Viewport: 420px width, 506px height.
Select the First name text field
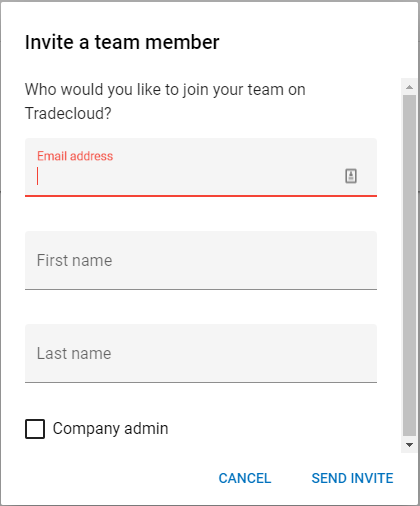pyautogui.click(x=201, y=260)
